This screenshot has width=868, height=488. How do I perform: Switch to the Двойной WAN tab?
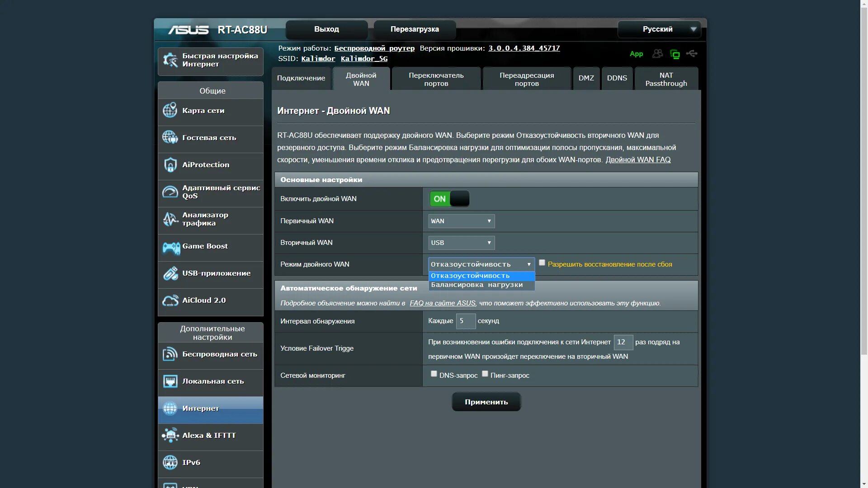click(x=361, y=79)
